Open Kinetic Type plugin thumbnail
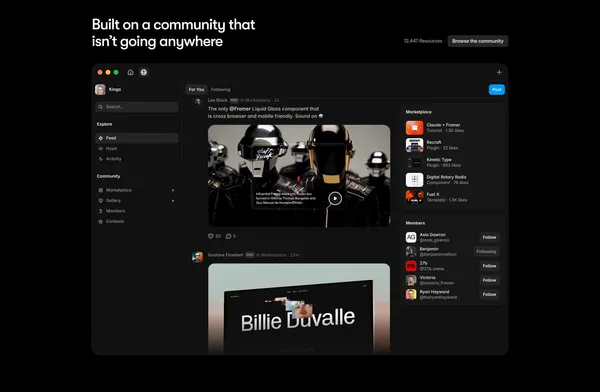Screen dimensions: 600x392 click(414, 162)
